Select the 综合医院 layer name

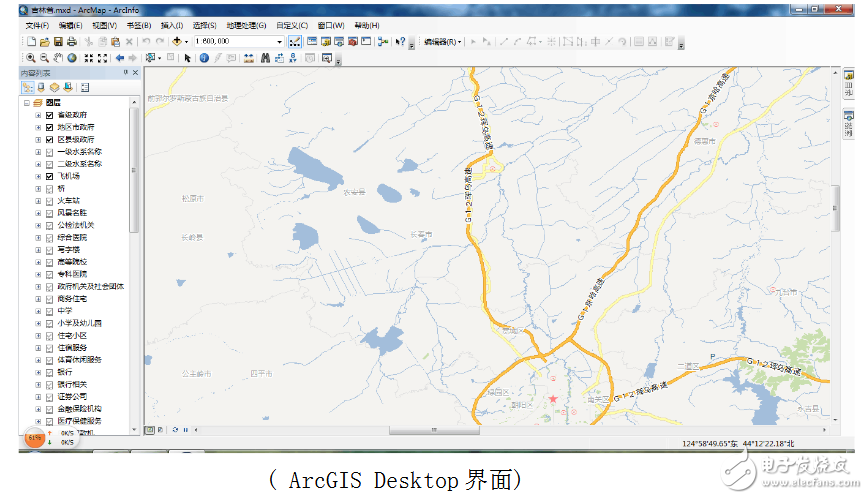72,237
